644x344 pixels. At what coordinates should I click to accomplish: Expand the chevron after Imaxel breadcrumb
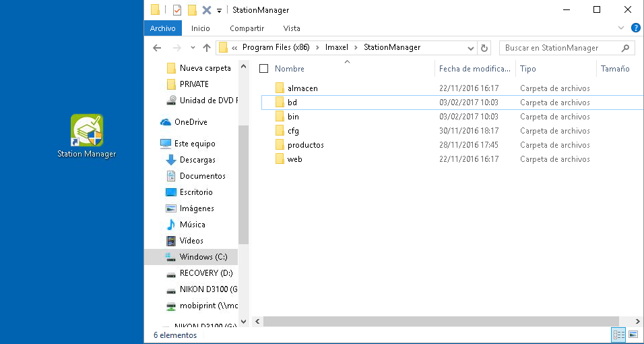356,48
